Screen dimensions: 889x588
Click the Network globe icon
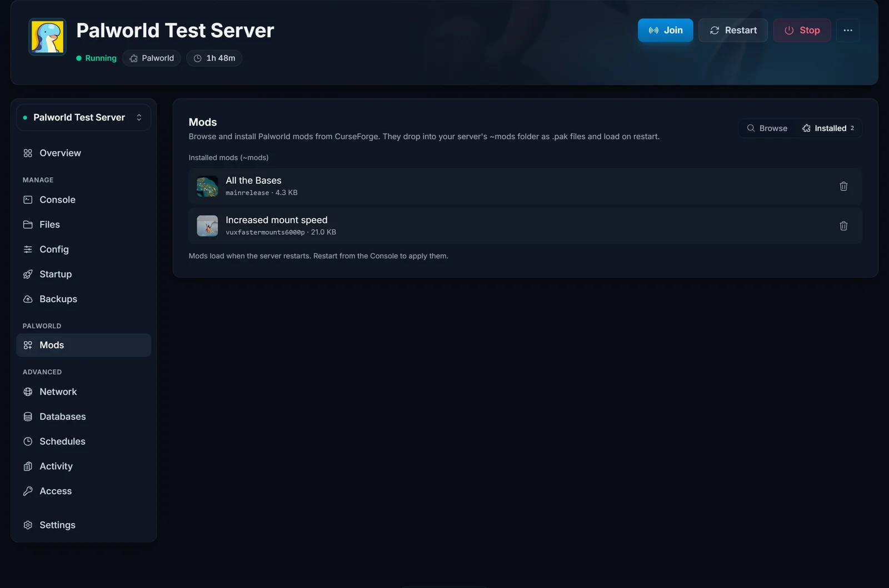point(28,391)
